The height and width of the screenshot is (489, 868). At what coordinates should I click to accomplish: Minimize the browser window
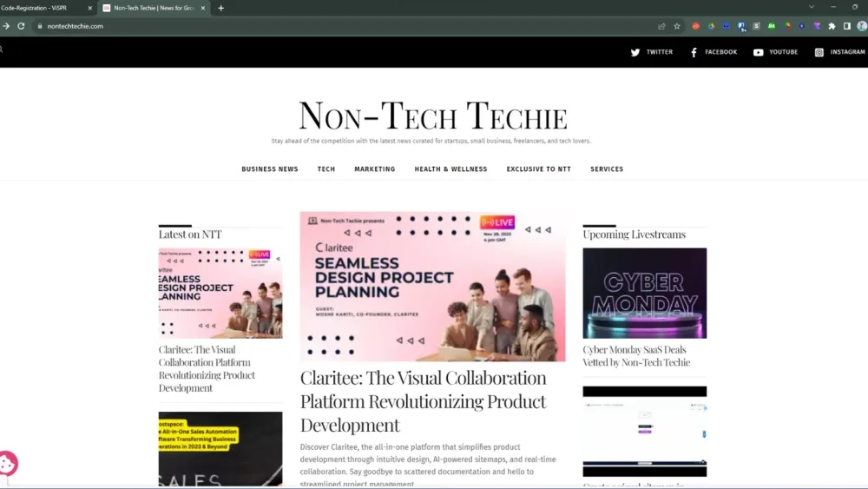coord(833,7)
